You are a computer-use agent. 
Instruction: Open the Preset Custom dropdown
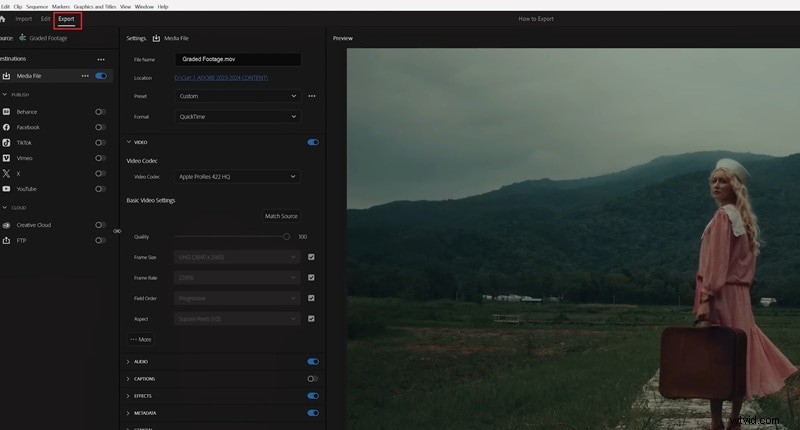click(237, 96)
